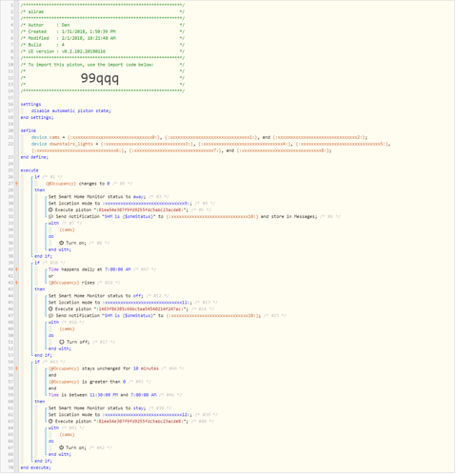This screenshot has width=457, height=476.
Task: Click '{@Occupancy} changes to 0' condition
Action: tap(77, 184)
